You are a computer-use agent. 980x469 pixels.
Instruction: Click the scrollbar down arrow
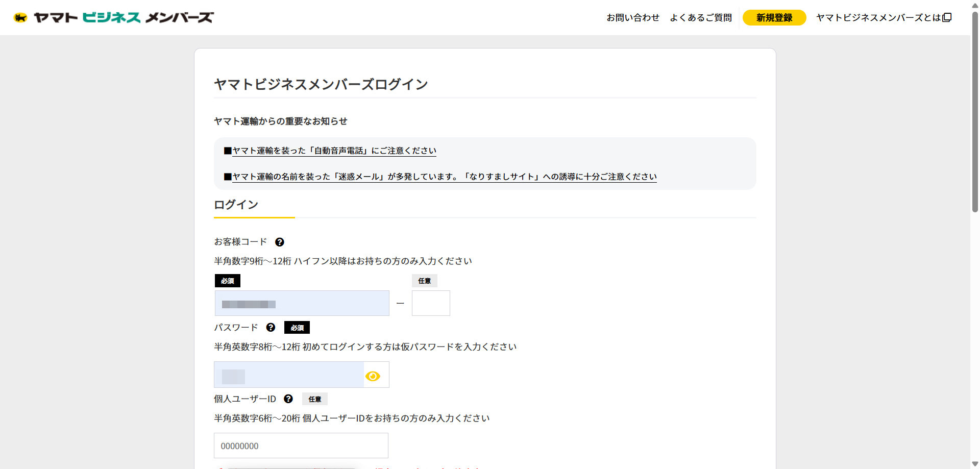[975, 464]
